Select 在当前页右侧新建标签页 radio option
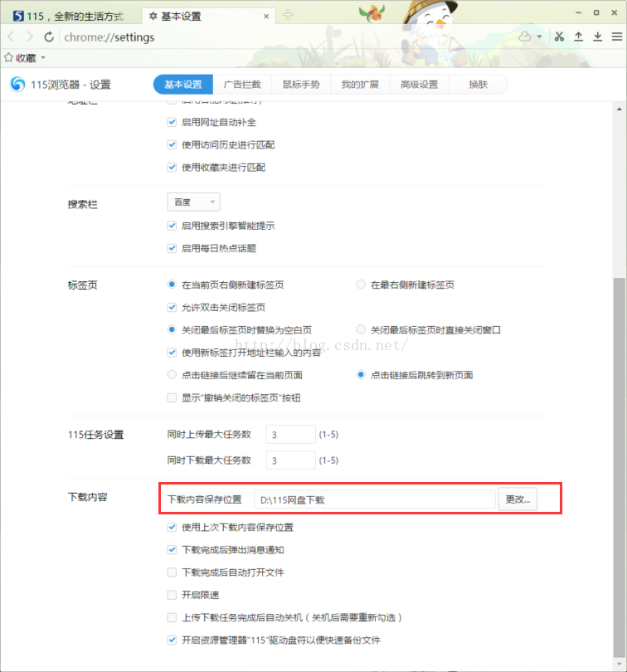 point(172,285)
